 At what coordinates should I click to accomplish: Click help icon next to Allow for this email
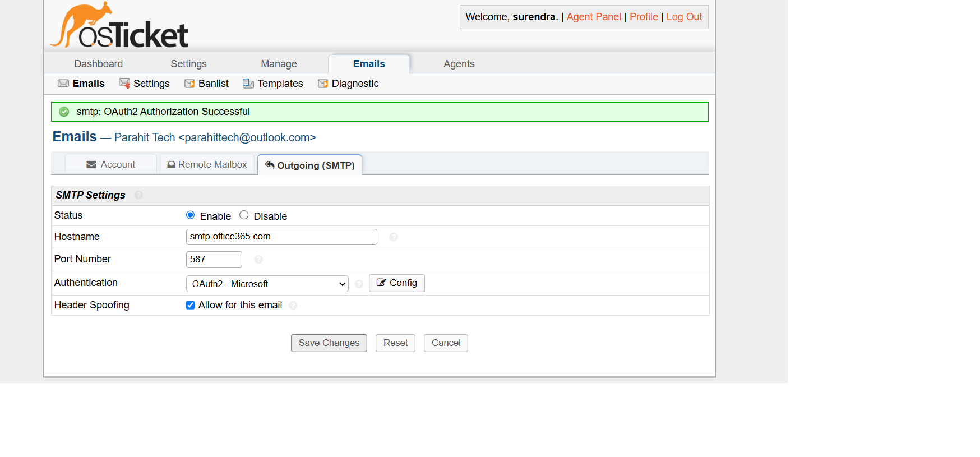[293, 306]
